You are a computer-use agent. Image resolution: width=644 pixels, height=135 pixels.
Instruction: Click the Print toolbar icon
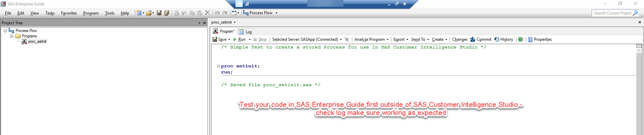click(176, 13)
